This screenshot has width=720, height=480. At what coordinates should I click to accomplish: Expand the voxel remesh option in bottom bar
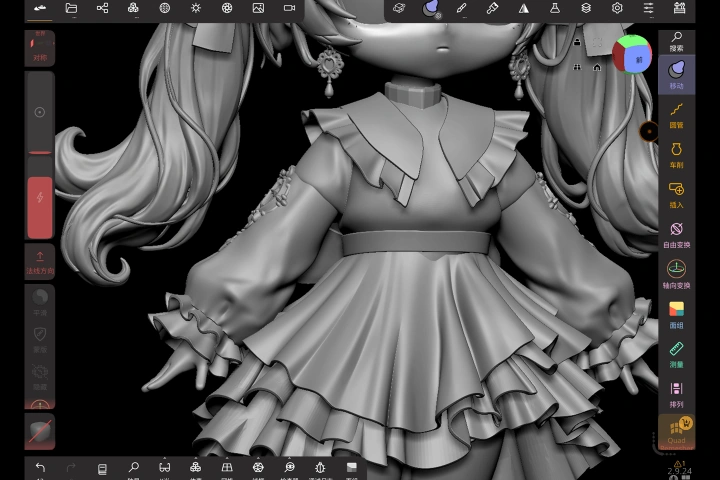tap(196, 468)
